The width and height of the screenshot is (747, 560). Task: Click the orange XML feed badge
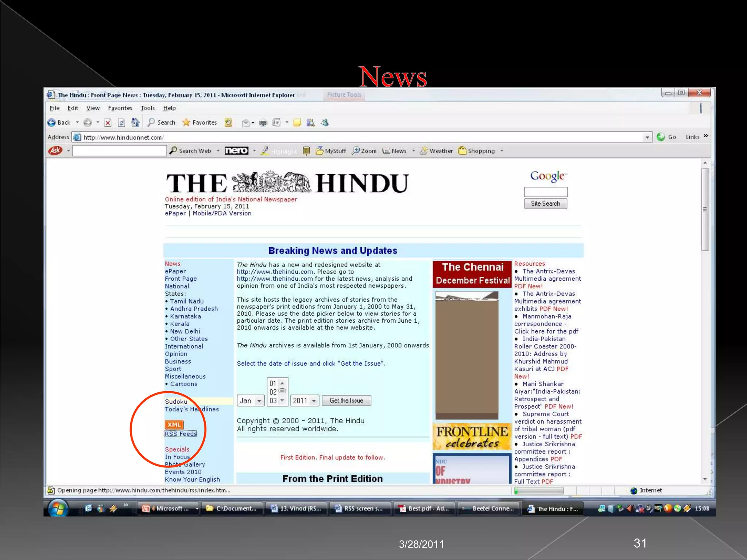click(x=174, y=425)
